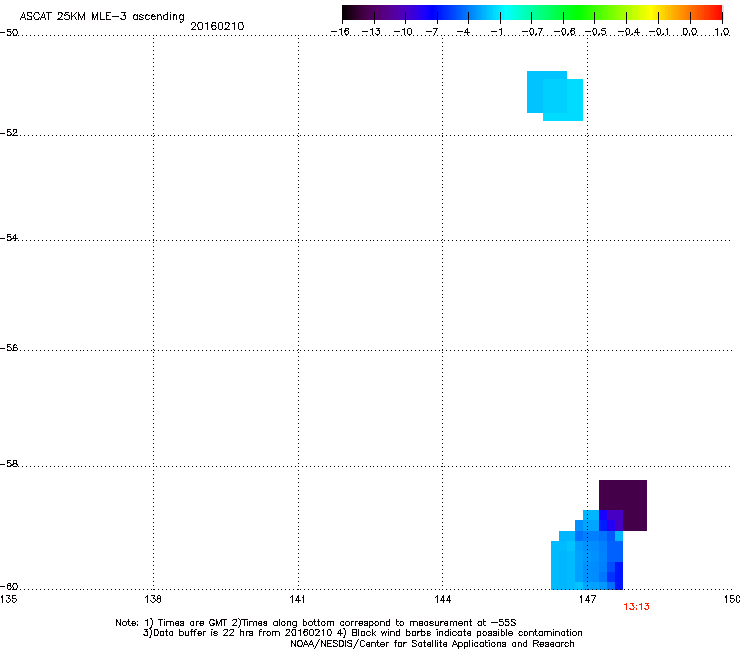This screenshot has width=740, height=650.
Task: Click longitude label 138
Action: click(x=153, y=599)
